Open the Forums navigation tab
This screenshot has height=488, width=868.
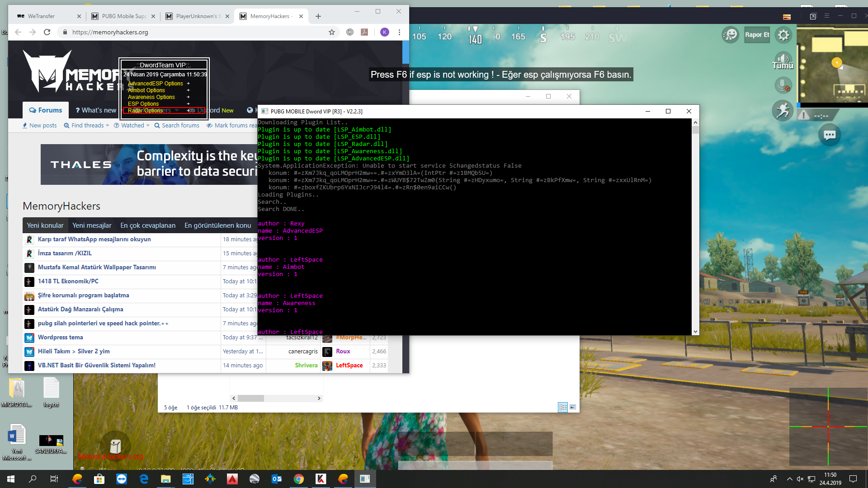(x=46, y=110)
